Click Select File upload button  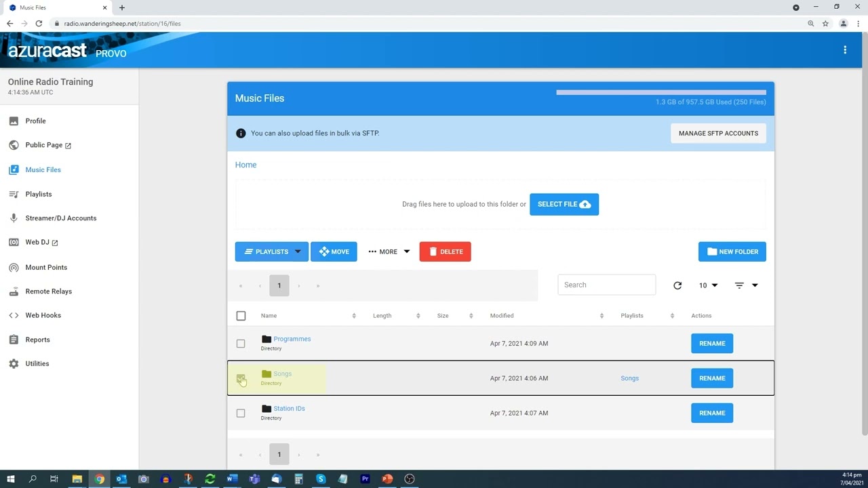coord(564,204)
